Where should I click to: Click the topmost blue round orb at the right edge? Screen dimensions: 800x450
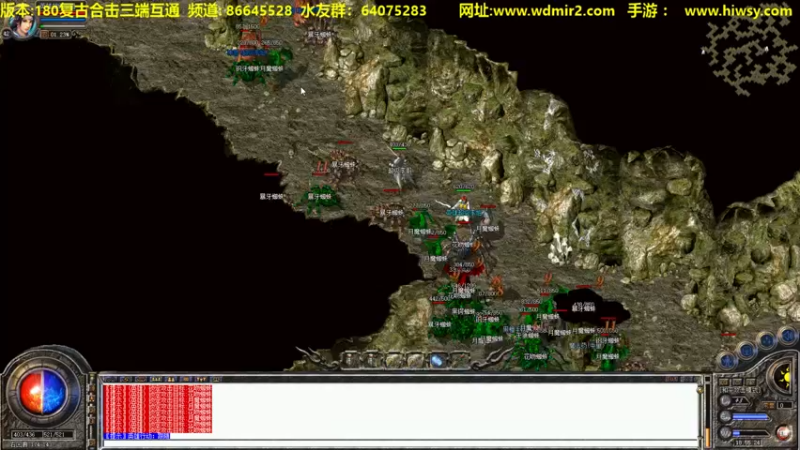point(788,336)
